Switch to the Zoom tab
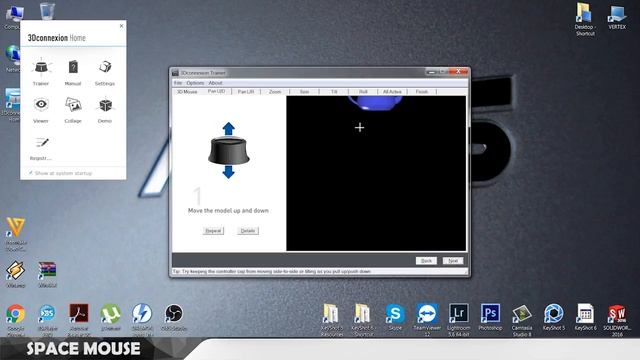 (275, 92)
